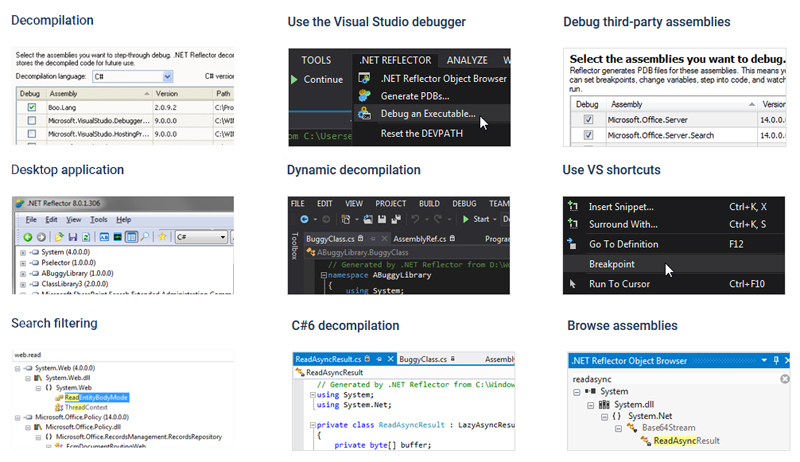
Task: Click the green Continue arrow icon
Action: point(294,80)
